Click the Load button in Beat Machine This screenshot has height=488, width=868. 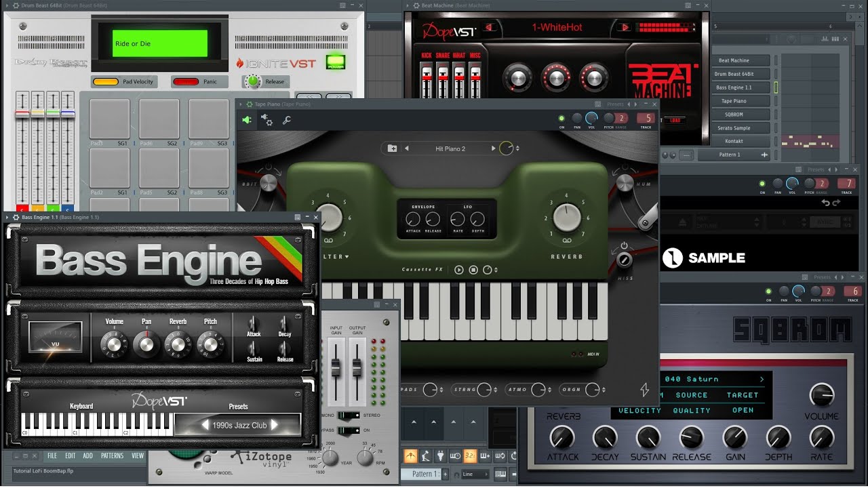coord(675,121)
